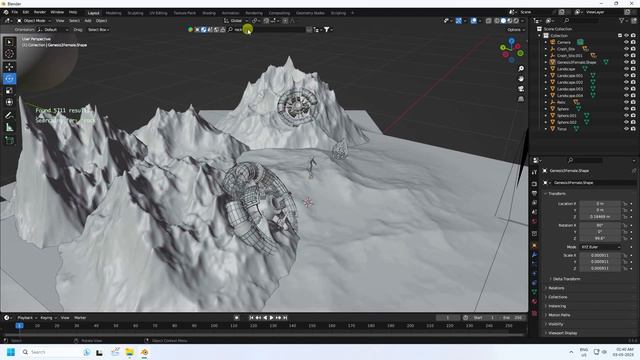This screenshot has height=360, width=640.
Task: Hide the Camera object in viewport
Action: pyautogui.click(x=626, y=42)
